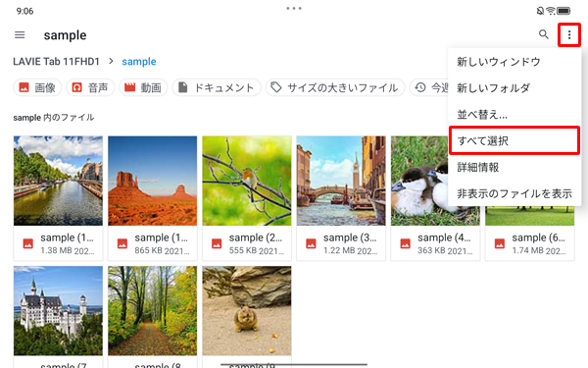Tap the muted notification bell icon
Screen dimensions: 588x368
coord(540,11)
